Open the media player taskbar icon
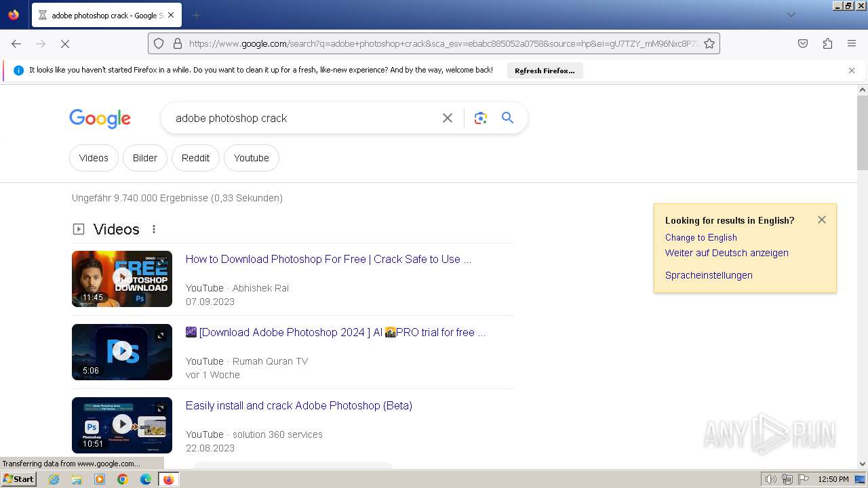Viewport: 868px width, 488px height. click(100, 479)
